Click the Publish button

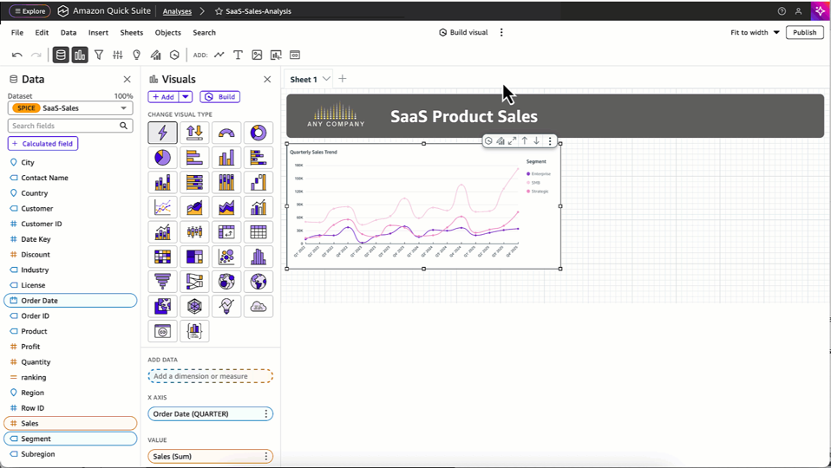pyautogui.click(x=804, y=32)
